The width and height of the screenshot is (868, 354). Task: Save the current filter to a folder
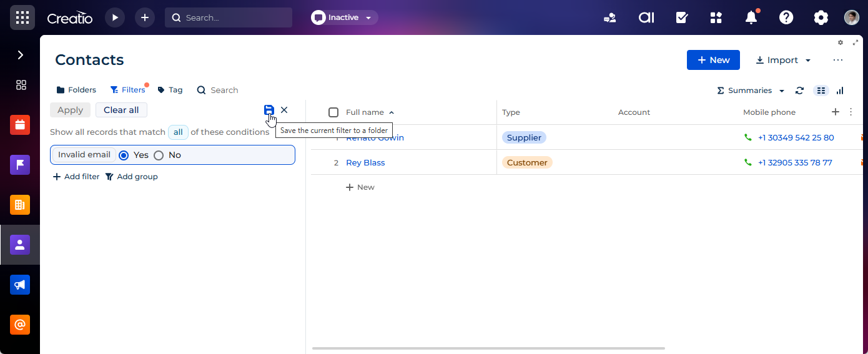coord(269,110)
